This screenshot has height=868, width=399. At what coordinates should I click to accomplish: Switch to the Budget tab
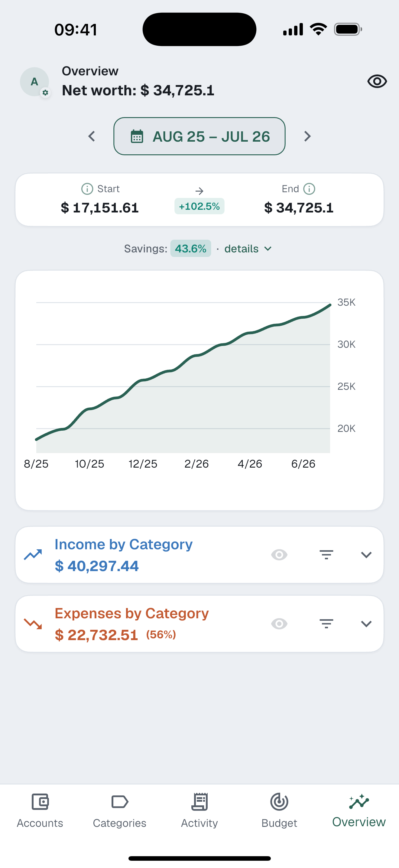coord(279,810)
